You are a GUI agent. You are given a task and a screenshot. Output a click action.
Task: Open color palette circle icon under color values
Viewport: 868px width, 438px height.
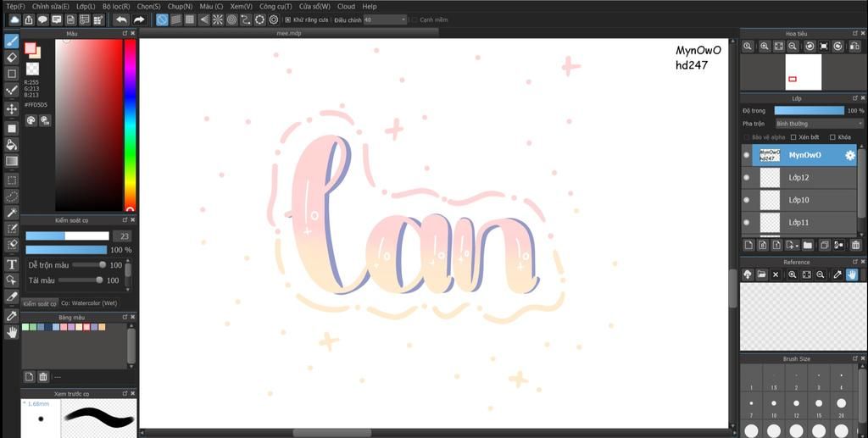(x=31, y=120)
